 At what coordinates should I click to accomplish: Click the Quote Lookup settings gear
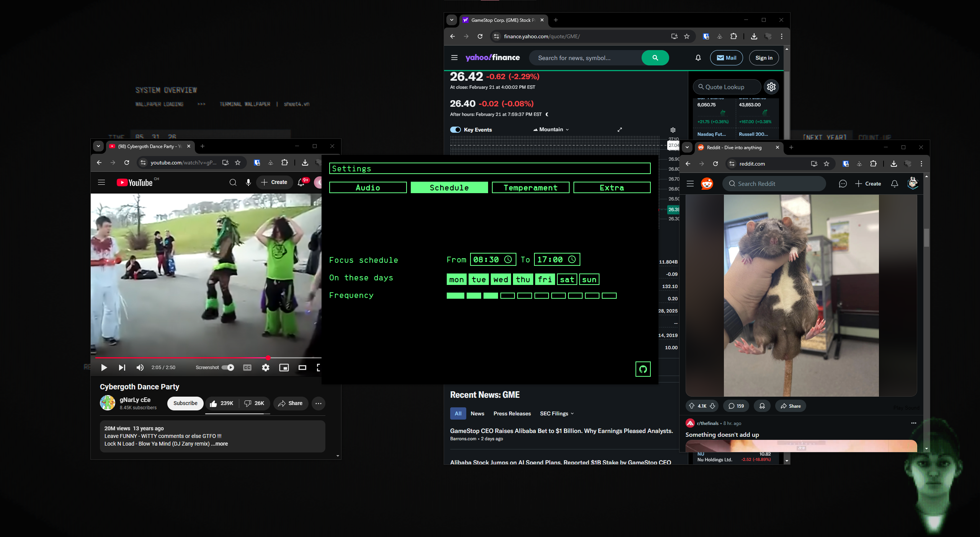coord(771,87)
